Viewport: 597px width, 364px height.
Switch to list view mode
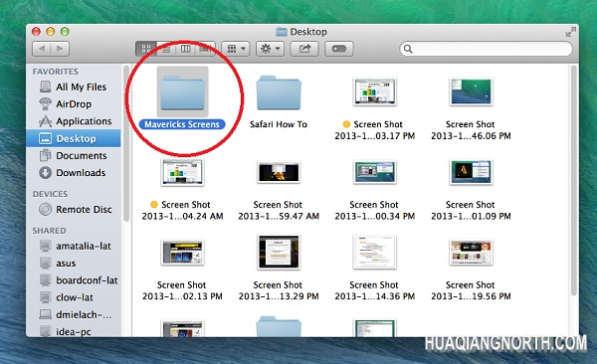166,49
